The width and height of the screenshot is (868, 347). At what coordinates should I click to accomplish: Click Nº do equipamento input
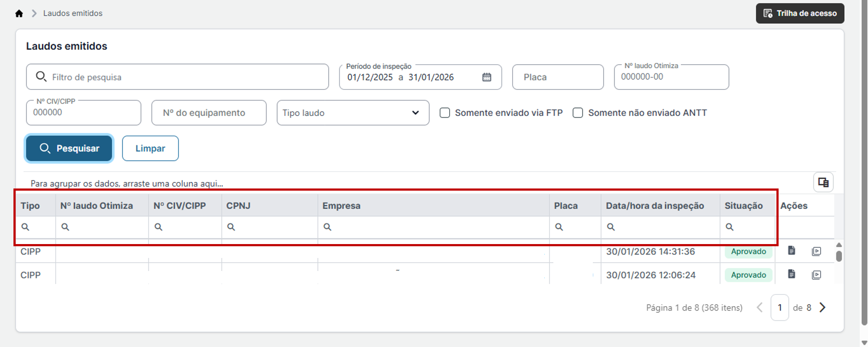click(x=209, y=112)
